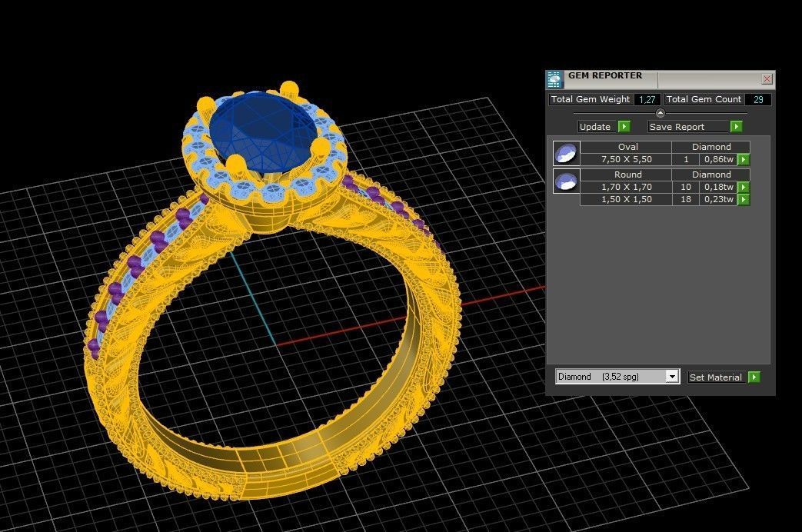The height and width of the screenshot is (532, 802).
Task: Click the Oval shape header cell
Action: 627,147
